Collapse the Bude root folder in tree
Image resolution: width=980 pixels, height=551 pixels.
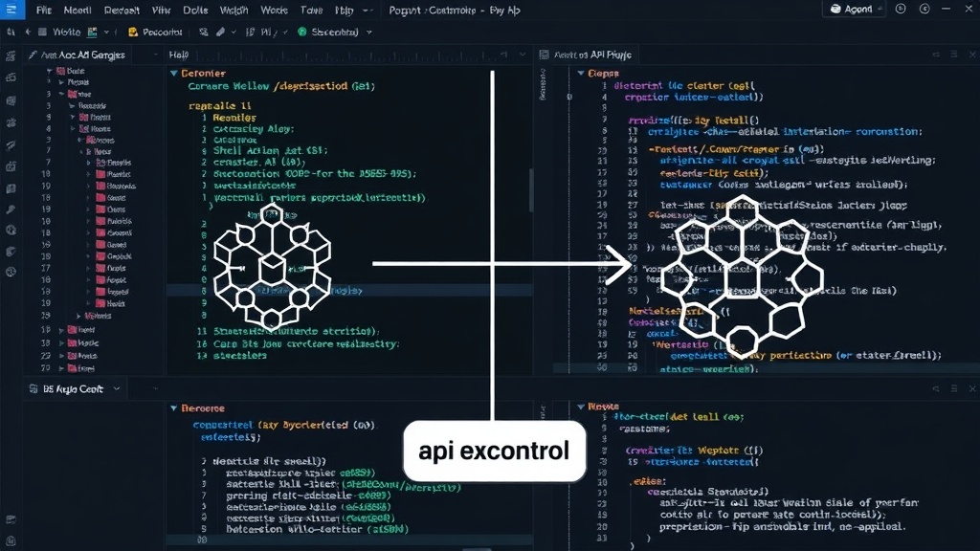pos(50,71)
